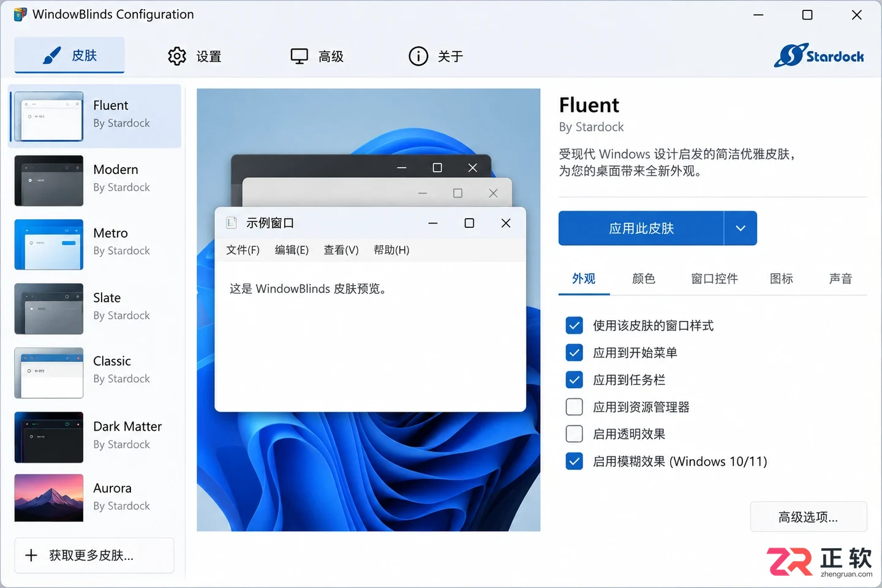This screenshot has width=882, height=588.
Task: Click 文件(F) menu in sample window
Action: point(243,250)
